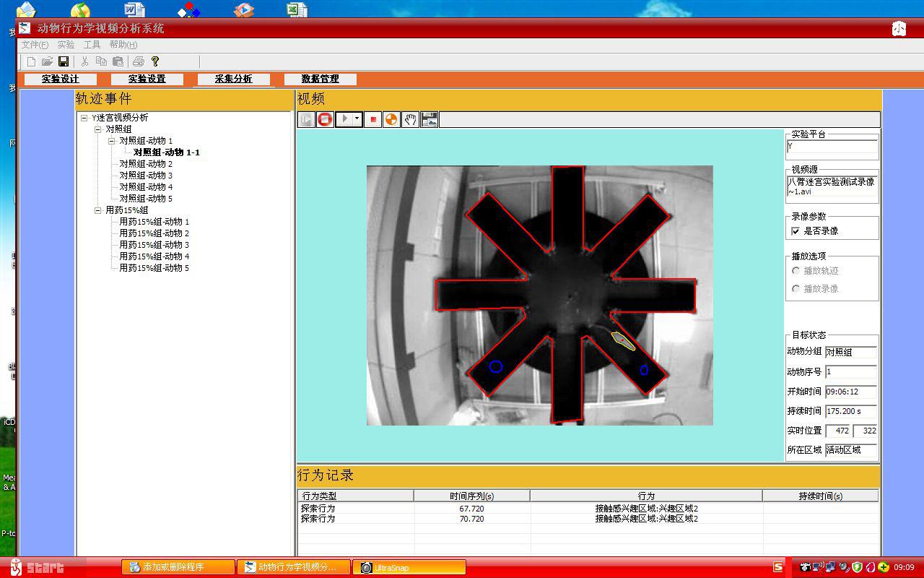Collapse the Y迷宫视频分析 root node
This screenshot has height=578, width=924.
coord(84,118)
